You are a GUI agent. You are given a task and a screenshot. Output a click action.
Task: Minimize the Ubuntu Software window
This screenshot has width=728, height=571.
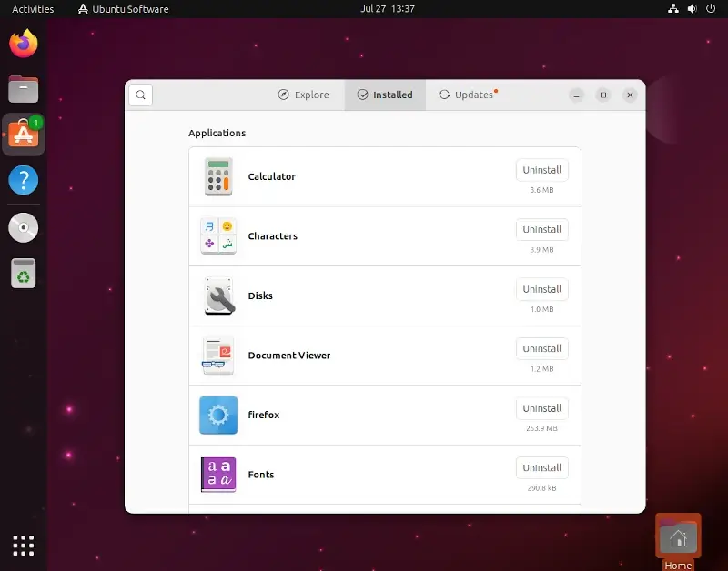tap(576, 95)
